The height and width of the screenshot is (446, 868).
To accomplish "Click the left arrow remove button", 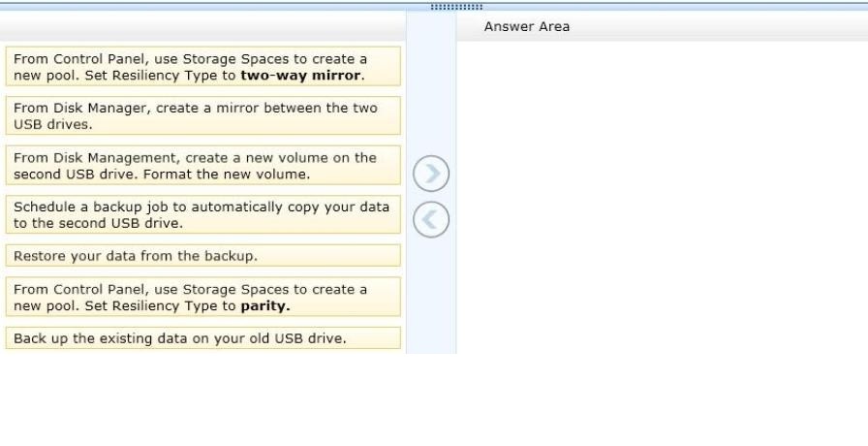I will coord(431,219).
